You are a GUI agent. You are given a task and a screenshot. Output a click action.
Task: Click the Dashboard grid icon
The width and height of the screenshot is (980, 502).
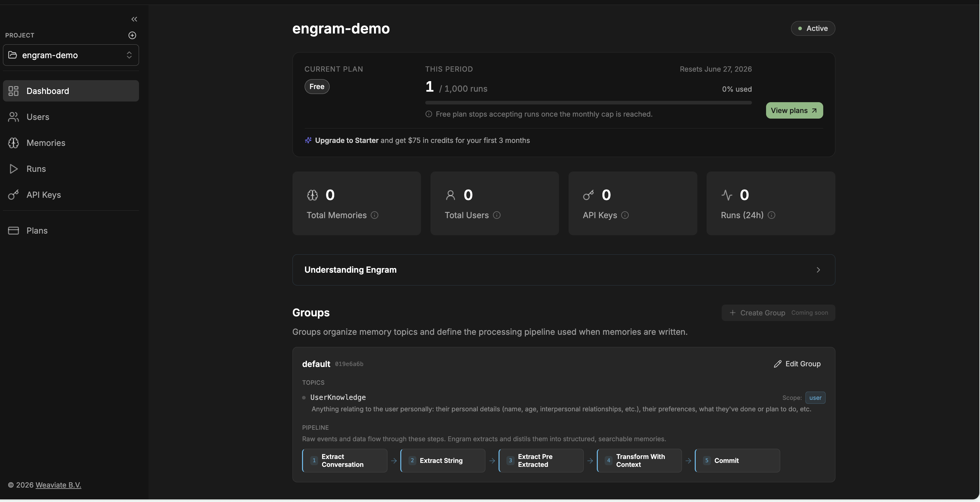pos(13,91)
